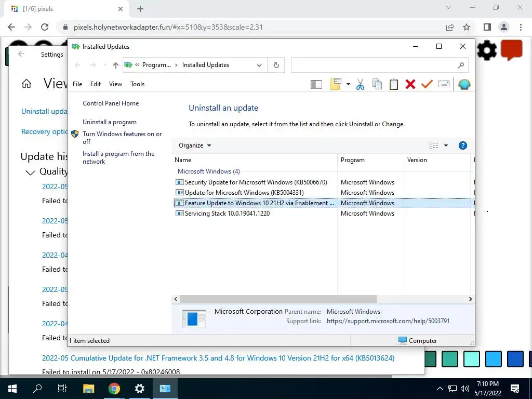This screenshot has width=532, height=399.
Task: Click Control Panel Home link
Action: [x=111, y=103]
